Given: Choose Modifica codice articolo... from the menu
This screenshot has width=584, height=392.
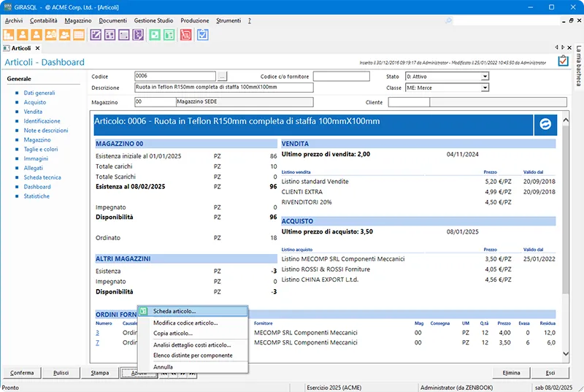Looking at the screenshot, I should [x=193, y=323].
